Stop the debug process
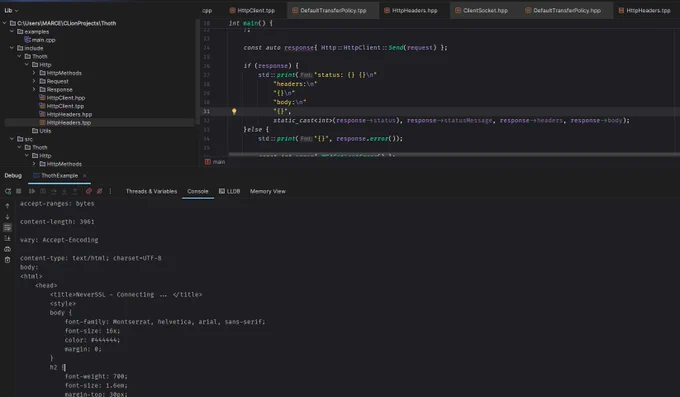680x397 pixels. (x=19, y=191)
